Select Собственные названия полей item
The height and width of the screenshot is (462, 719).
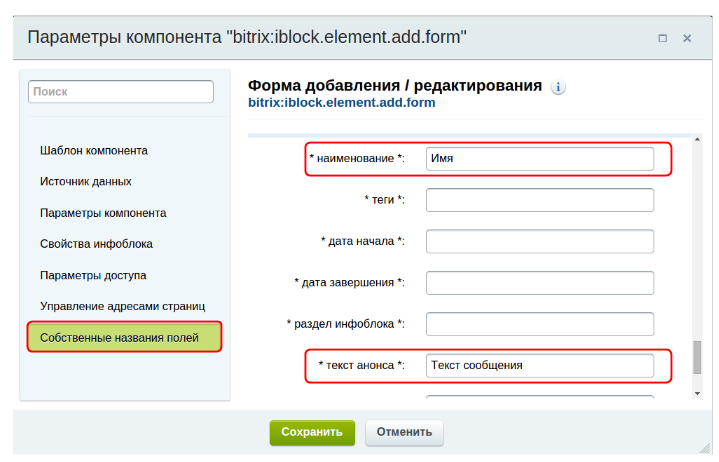[x=119, y=337]
